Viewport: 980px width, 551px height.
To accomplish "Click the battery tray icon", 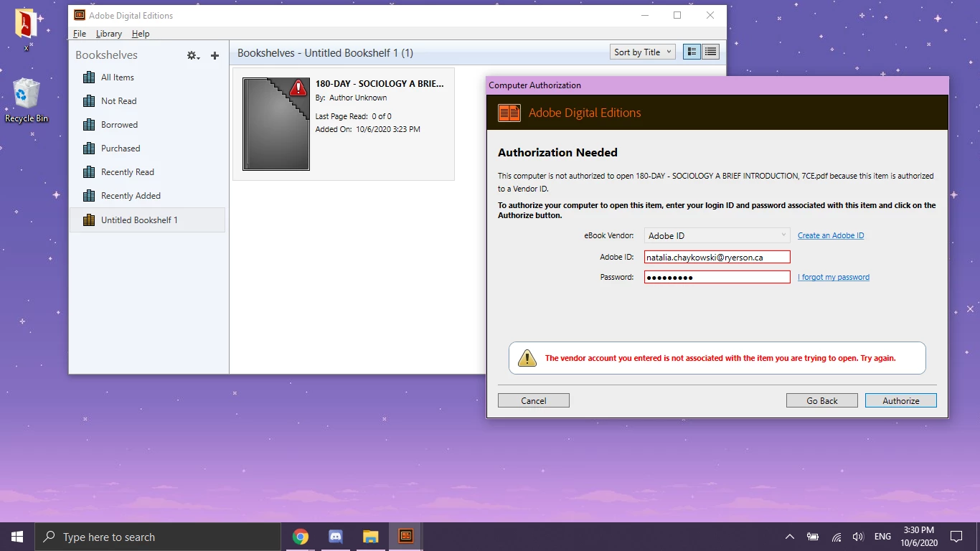I will coord(813,537).
